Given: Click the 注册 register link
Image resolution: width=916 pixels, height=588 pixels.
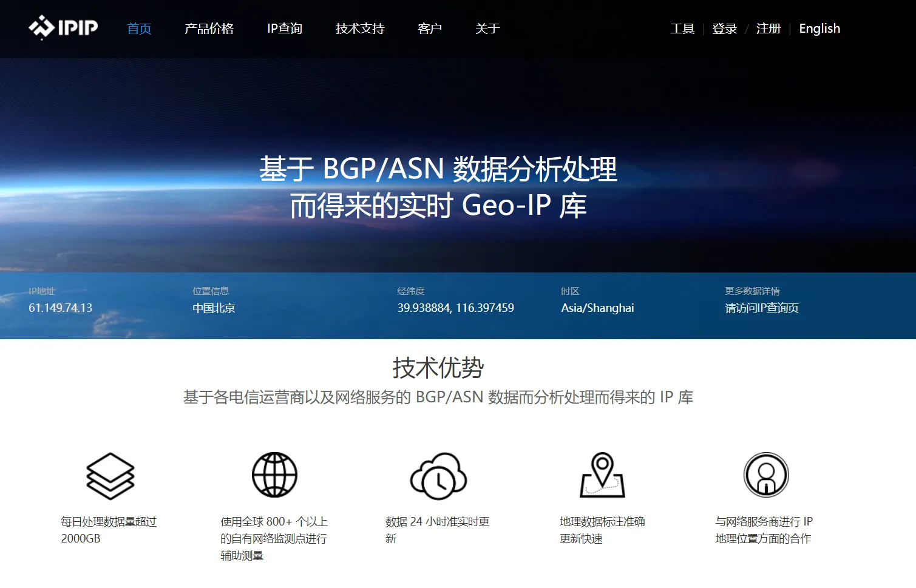Looking at the screenshot, I should [768, 29].
